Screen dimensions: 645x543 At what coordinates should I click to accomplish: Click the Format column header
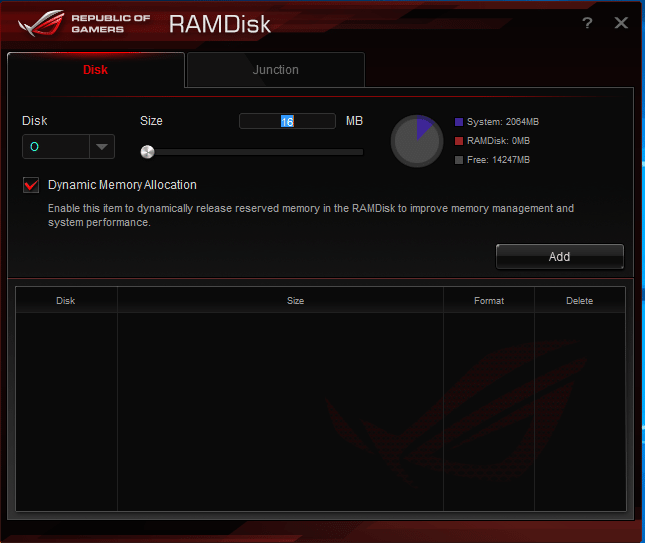[x=489, y=301]
